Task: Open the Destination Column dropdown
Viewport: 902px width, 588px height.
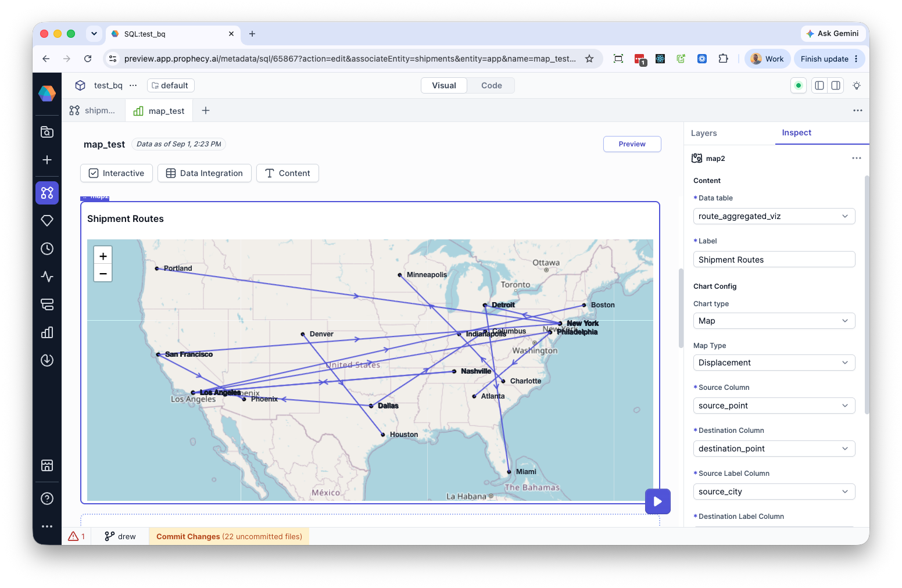Action: pos(774,449)
